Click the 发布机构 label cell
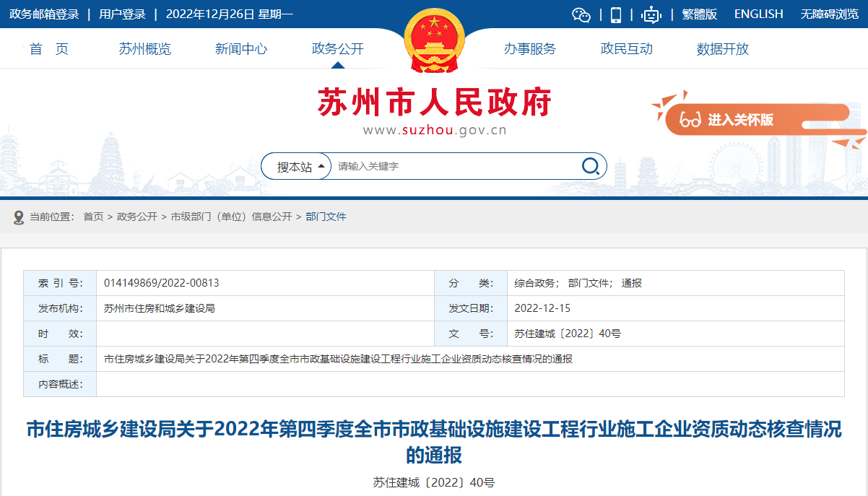This screenshot has height=496, width=868. (60, 308)
